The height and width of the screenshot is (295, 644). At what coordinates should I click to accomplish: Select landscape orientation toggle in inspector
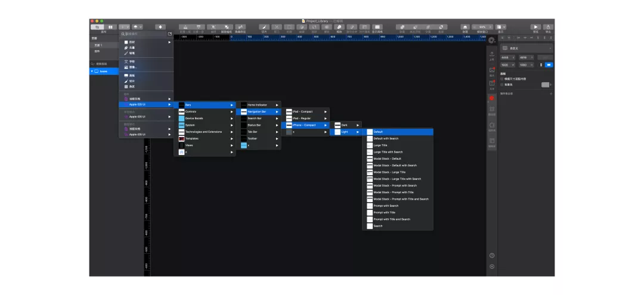pos(549,65)
